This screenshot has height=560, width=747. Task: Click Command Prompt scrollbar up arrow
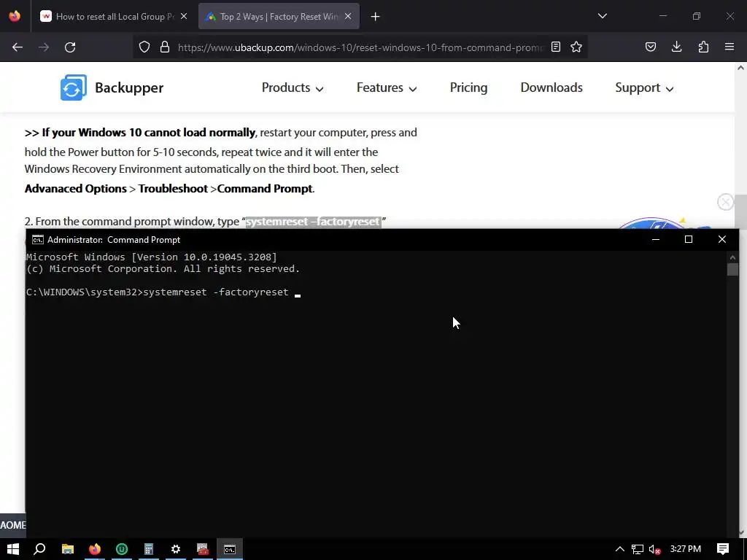732,257
